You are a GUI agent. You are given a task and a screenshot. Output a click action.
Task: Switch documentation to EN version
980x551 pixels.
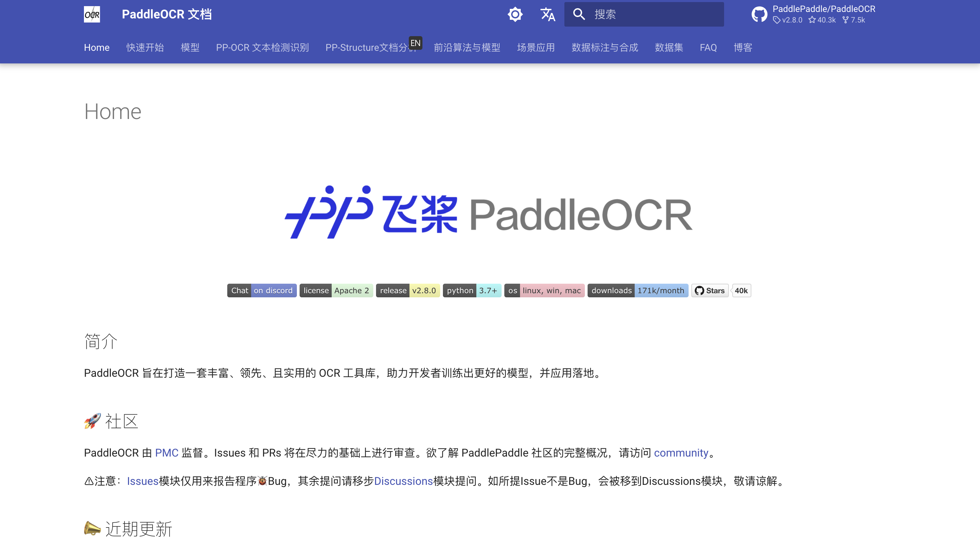(x=415, y=43)
